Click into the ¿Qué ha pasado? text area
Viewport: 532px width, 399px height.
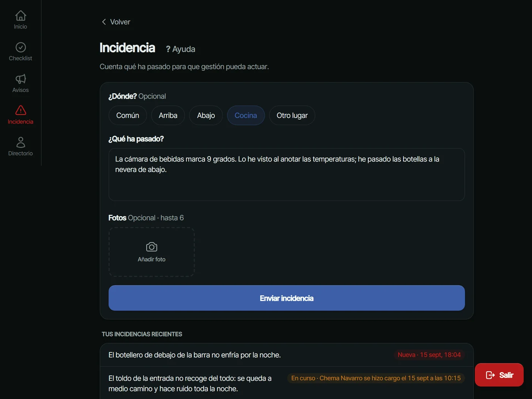[287, 174]
